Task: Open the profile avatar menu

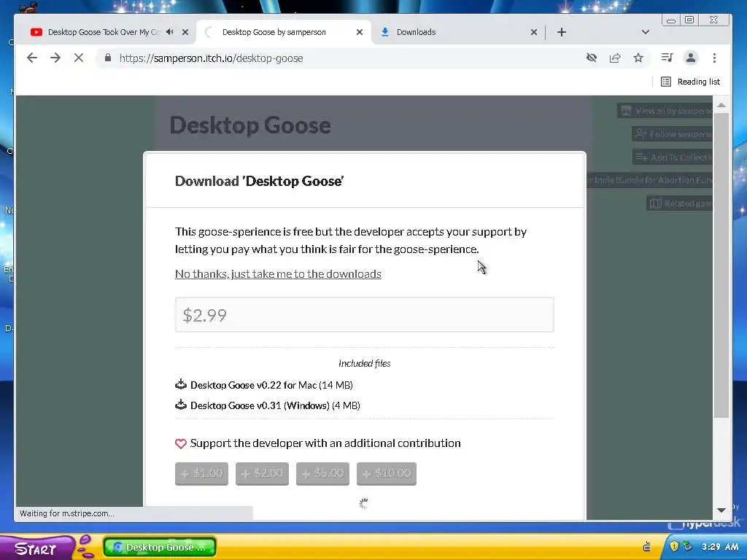Action: pos(690,58)
